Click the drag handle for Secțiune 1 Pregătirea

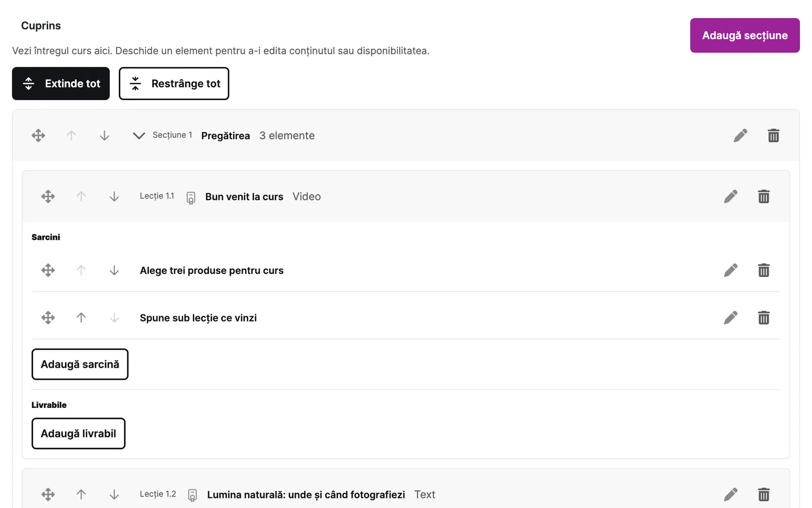pos(38,136)
